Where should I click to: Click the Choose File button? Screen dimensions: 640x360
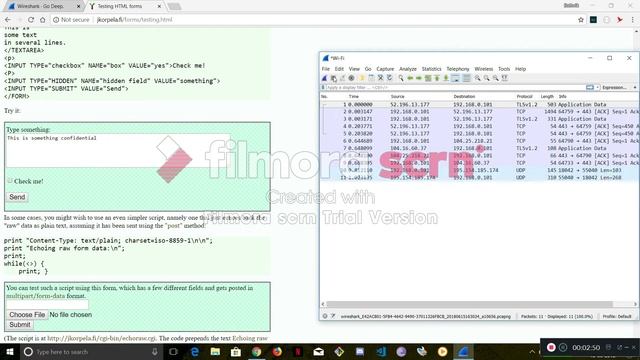(27, 315)
